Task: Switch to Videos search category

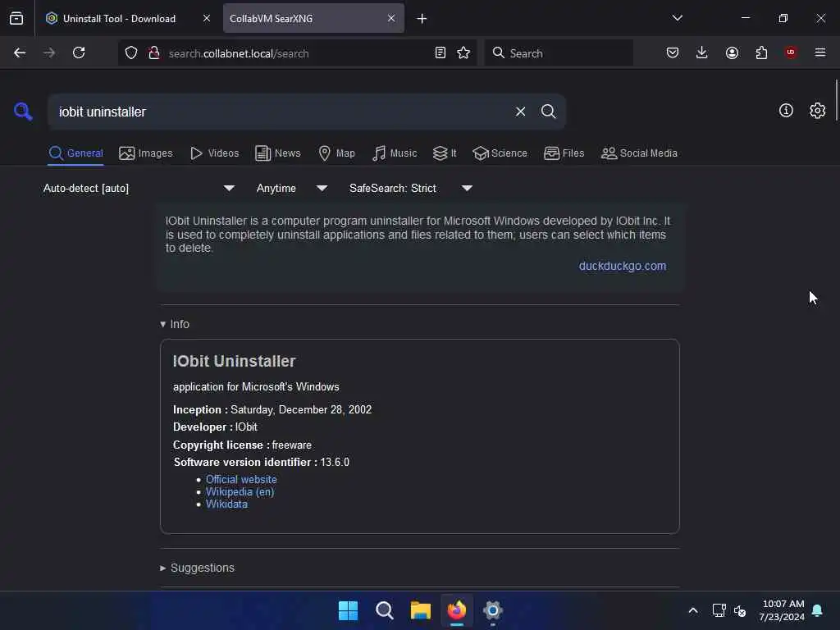Action: (214, 153)
